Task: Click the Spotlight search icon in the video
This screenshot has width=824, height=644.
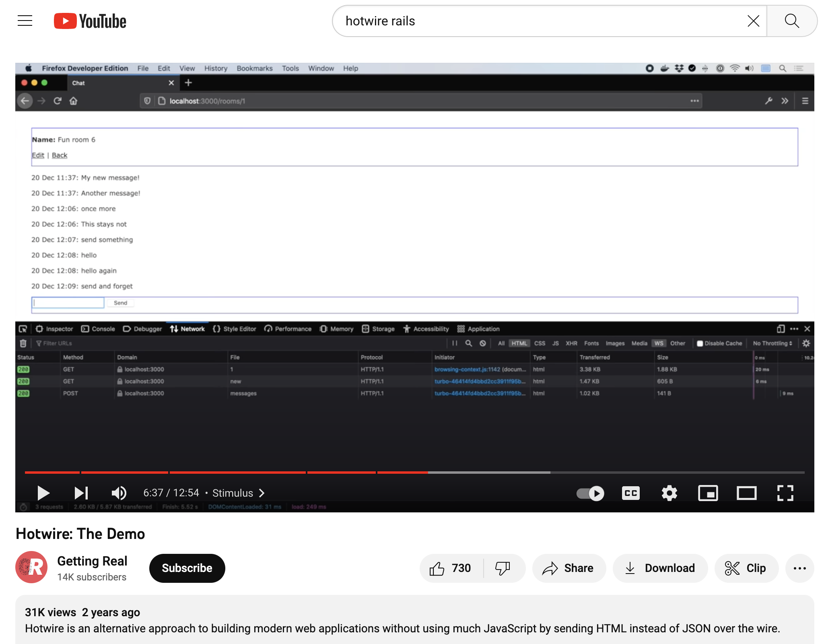Action: coord(783,68)
